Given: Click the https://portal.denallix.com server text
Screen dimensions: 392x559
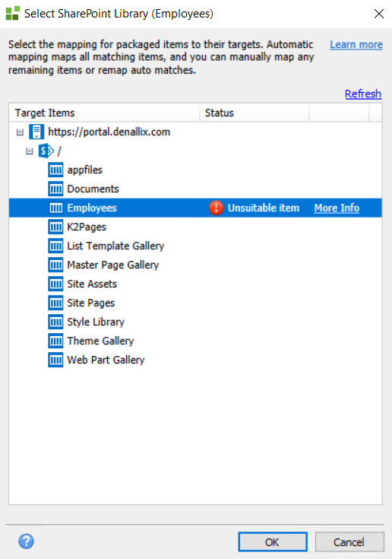Looking at the screenshot, I should (x=109, y=132).
